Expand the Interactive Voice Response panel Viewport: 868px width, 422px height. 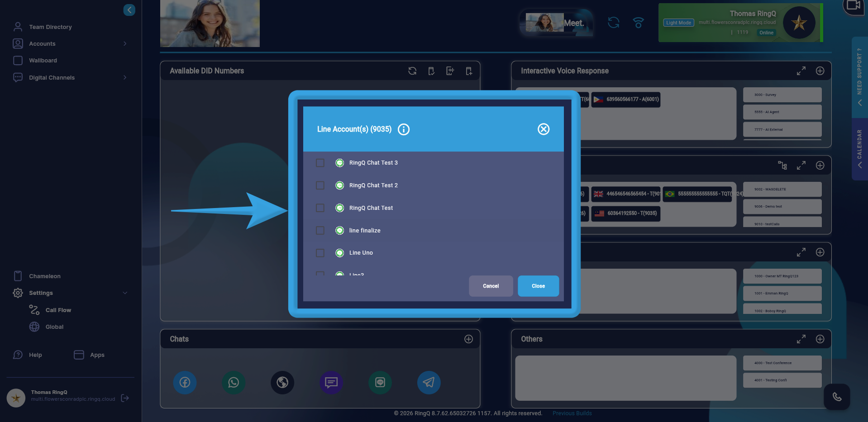[801, 71]
